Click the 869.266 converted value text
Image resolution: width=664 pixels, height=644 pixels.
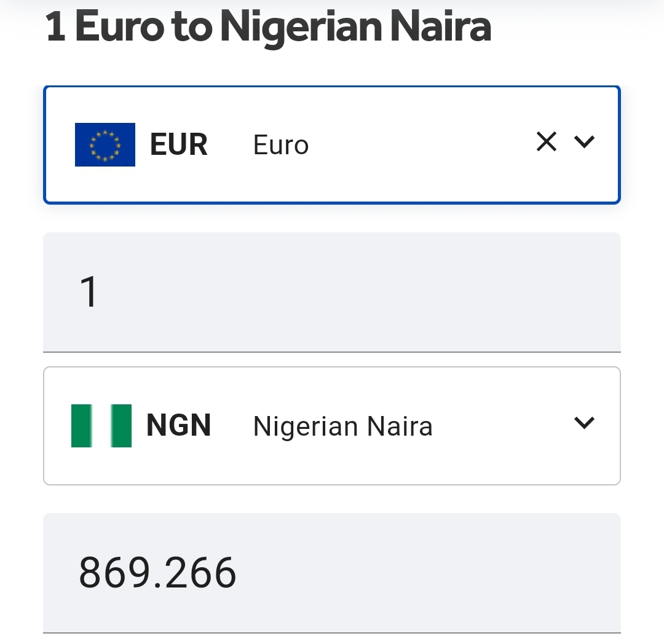157,573
